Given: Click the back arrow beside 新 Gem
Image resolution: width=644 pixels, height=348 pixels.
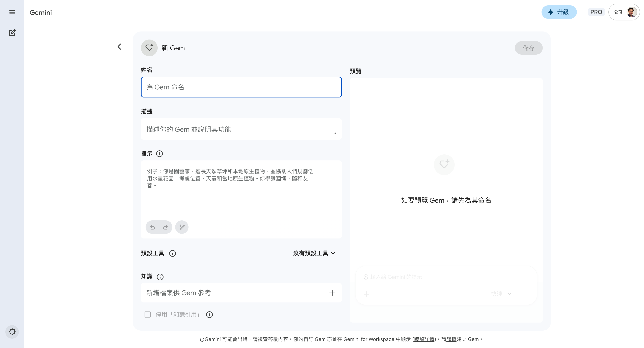Looking at the screenshot, I should (x=120, y=47).
